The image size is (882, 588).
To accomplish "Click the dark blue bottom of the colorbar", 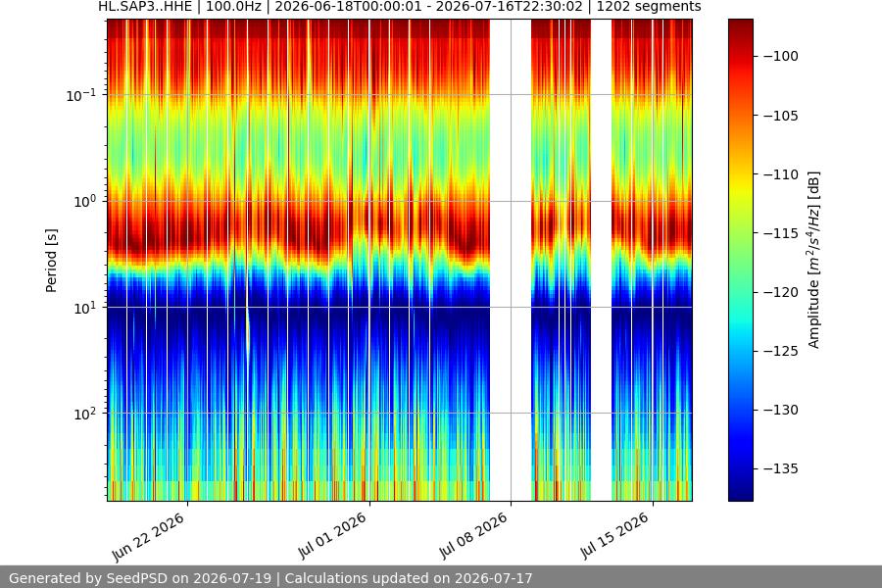I will pyautogui.click(x=740, y=492).
